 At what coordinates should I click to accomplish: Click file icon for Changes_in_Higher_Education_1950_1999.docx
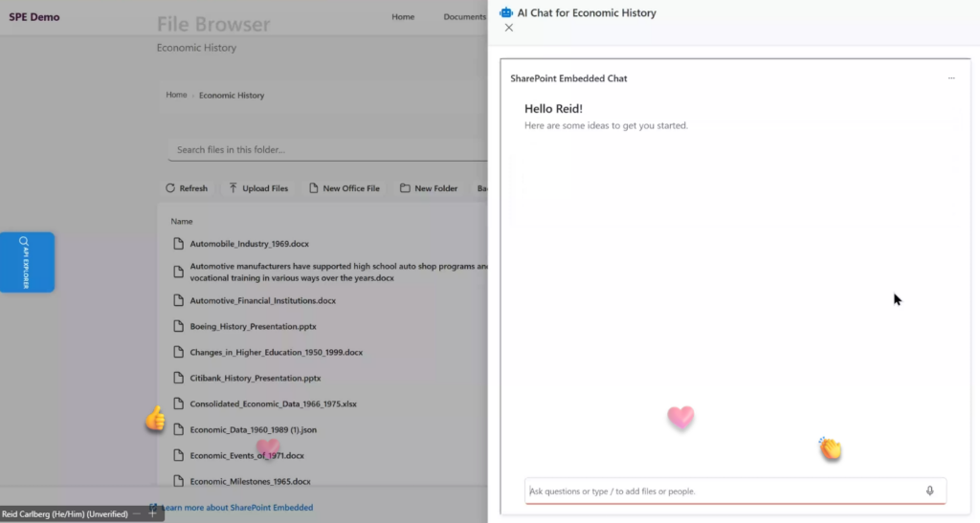pyautogui.click(x=179, y=352)
